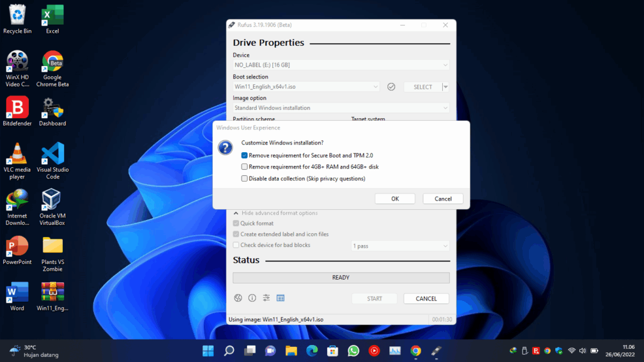644x362 pixels.
Task: Open Rufus language selection globe icon
Action: [238, 298]
